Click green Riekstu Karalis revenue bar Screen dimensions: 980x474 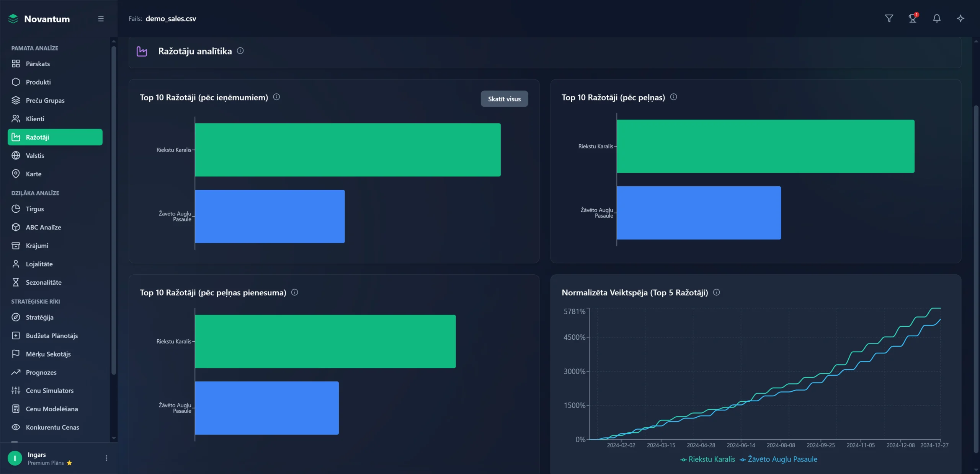point(347,150)
